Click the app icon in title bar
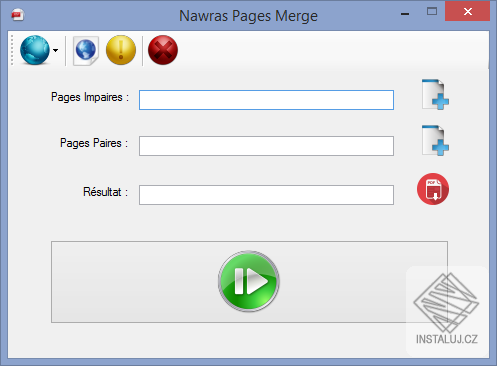 coord(17,15)
